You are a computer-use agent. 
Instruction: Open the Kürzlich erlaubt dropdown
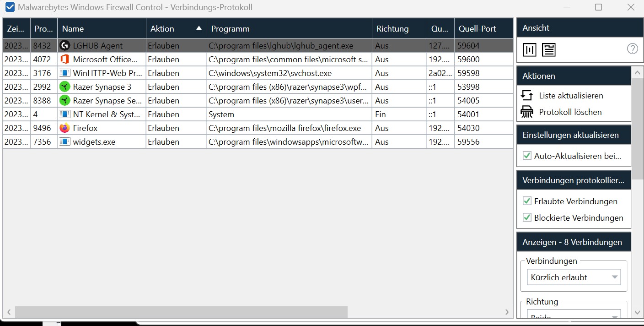click(574, 277)
